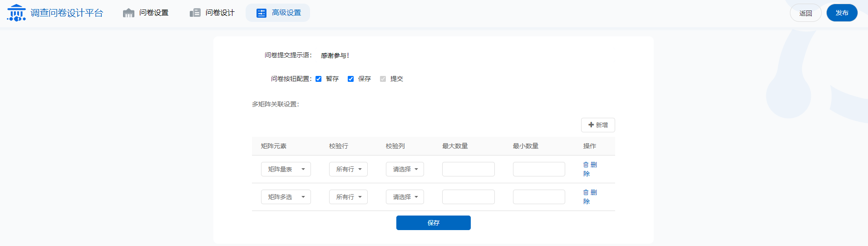This screenshot has height=246, width=868.
Task: Go to the 问卷设计 tab
Action: point(220,13)
